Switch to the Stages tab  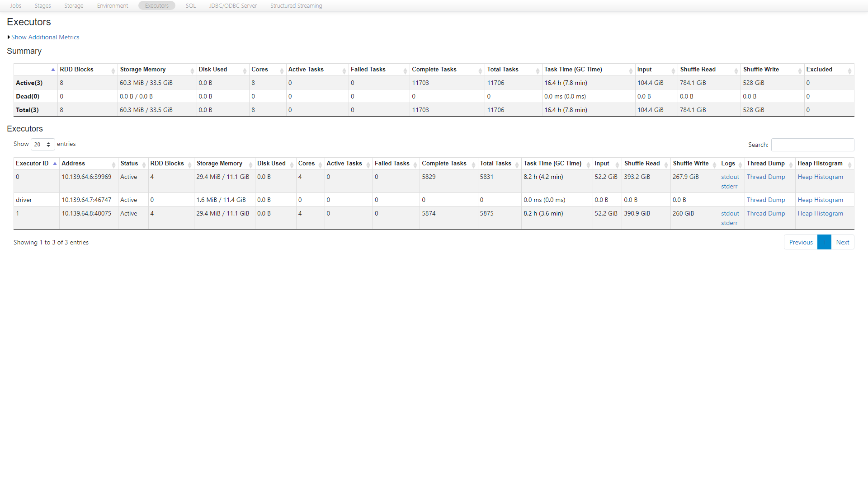tap(42, 6)
